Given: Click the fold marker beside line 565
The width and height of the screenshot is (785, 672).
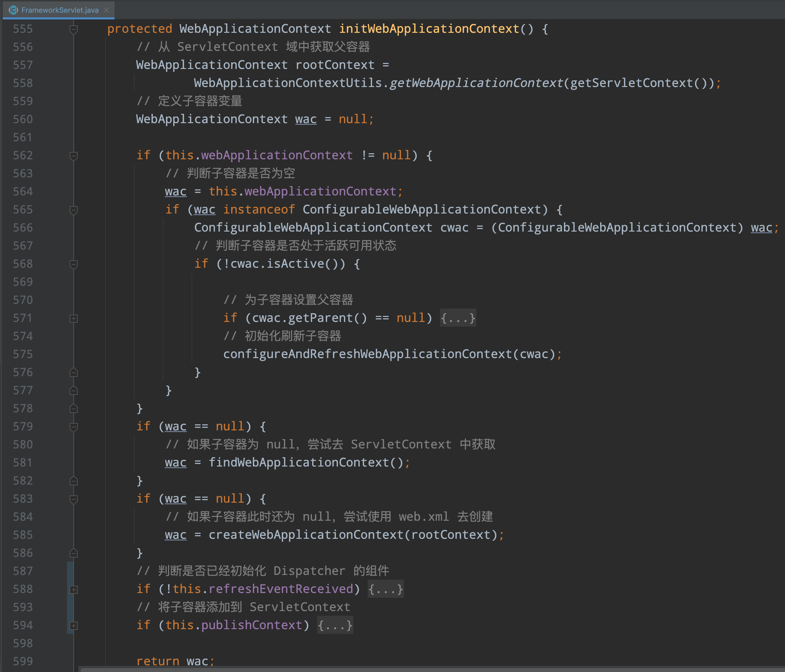Looking at the screenshot, I should tap(73, 209).
